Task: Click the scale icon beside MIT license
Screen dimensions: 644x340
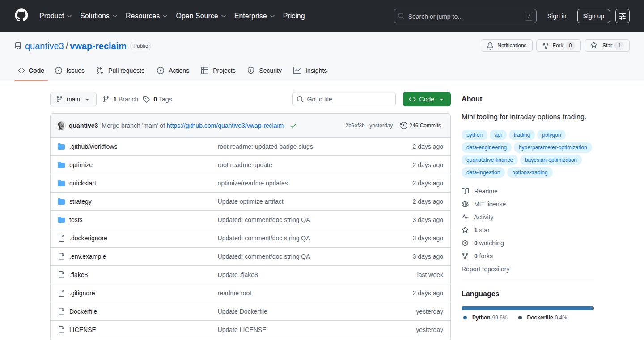Action: 465,204
